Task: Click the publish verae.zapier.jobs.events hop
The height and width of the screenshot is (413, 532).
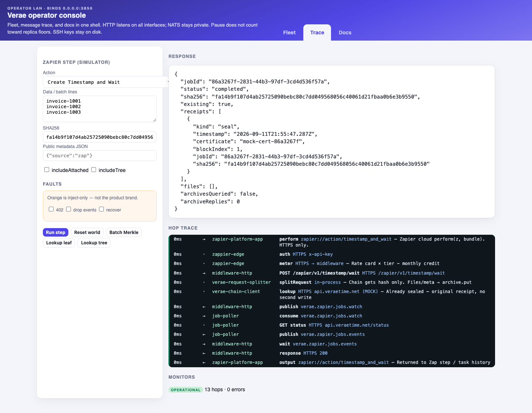Action: pyautogui.click(x=332, y=334)
